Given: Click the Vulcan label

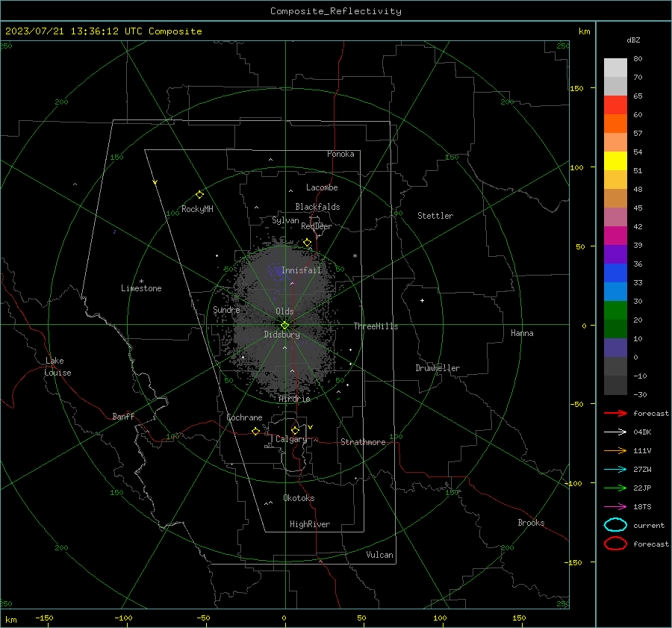Looking at the screenshot, I should (379, 555).
